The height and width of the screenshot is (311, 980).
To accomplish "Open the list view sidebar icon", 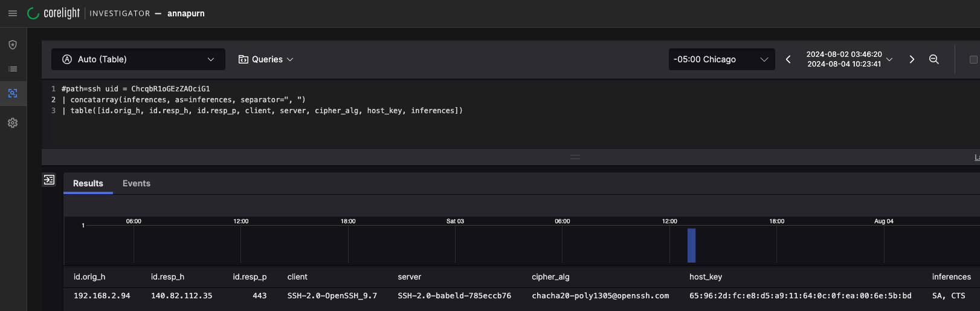I will coord(13,69).
